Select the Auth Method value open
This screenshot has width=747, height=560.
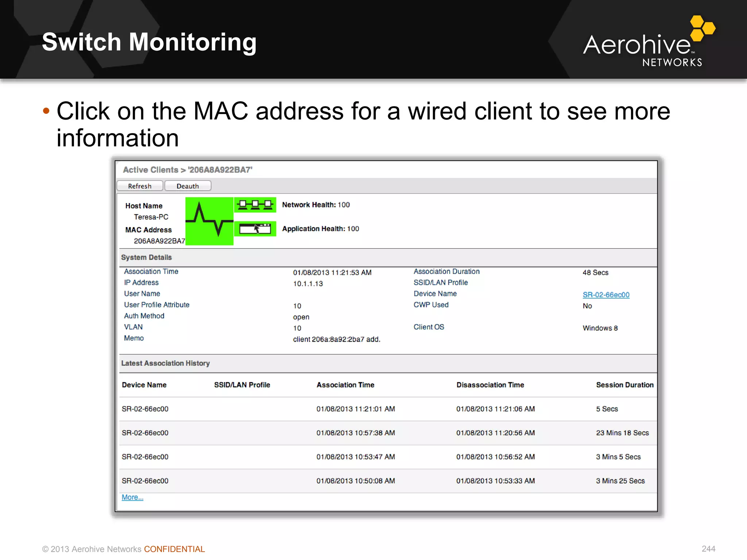pos(301,317)
